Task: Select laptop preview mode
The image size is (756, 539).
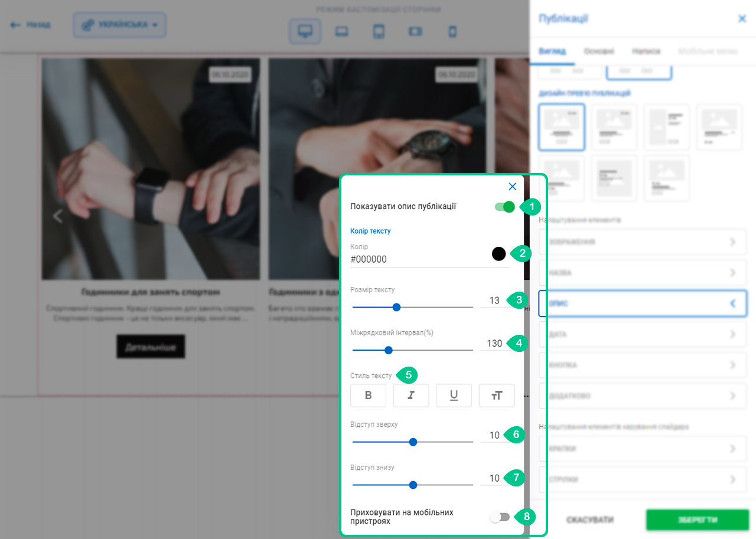Action: pos(341,31)
